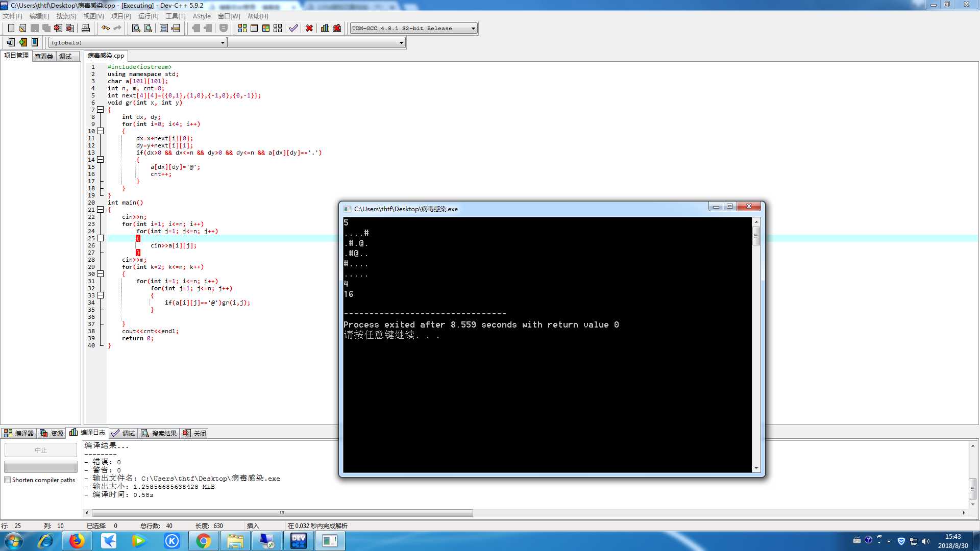Collapse the code fold at line 10
Image resolution: width=980 pixels, height=551 pixels.
(101, 131)
